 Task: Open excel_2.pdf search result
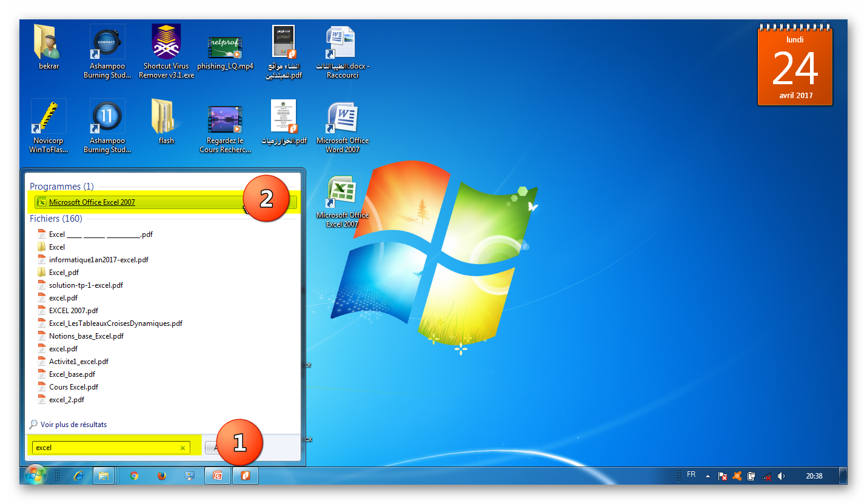point(61,400)
